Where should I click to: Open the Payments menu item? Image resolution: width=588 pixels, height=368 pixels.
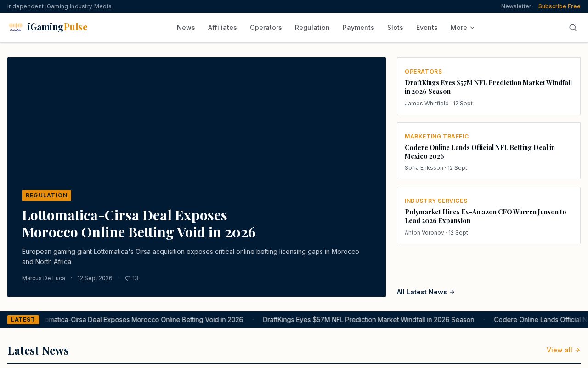click(358, 28)
